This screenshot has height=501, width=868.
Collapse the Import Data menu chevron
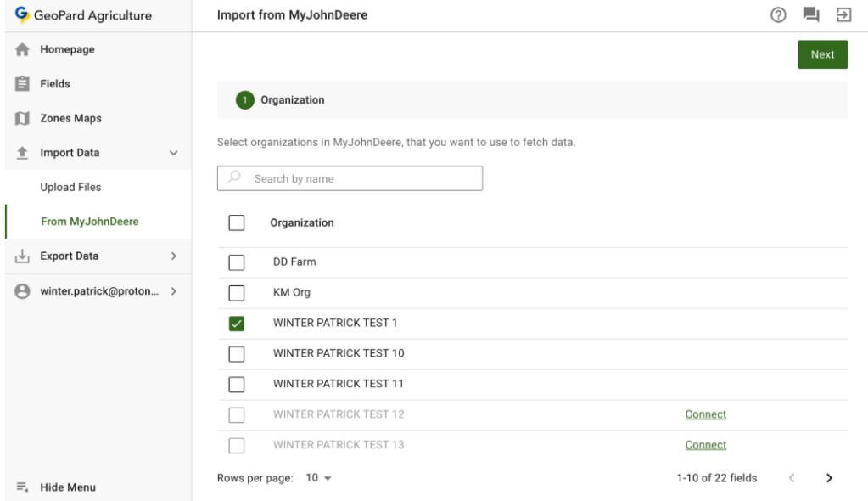coord(174,154)
